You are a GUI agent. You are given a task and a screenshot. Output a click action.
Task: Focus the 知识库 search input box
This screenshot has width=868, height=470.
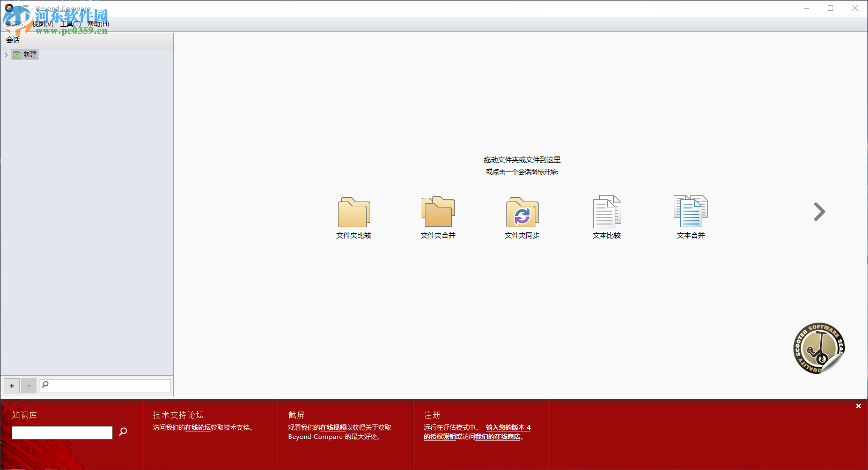tap(62, 432)
